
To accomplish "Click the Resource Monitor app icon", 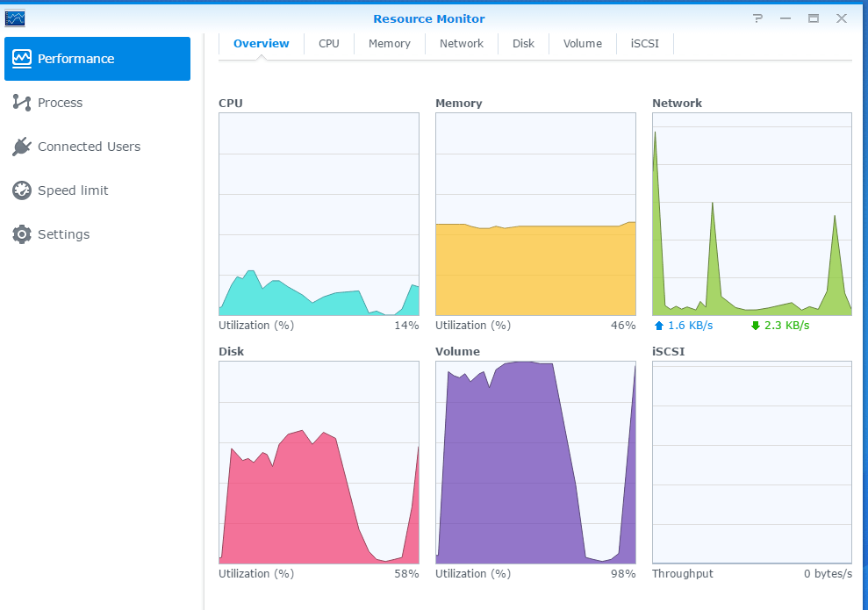I will pos(15,18).
